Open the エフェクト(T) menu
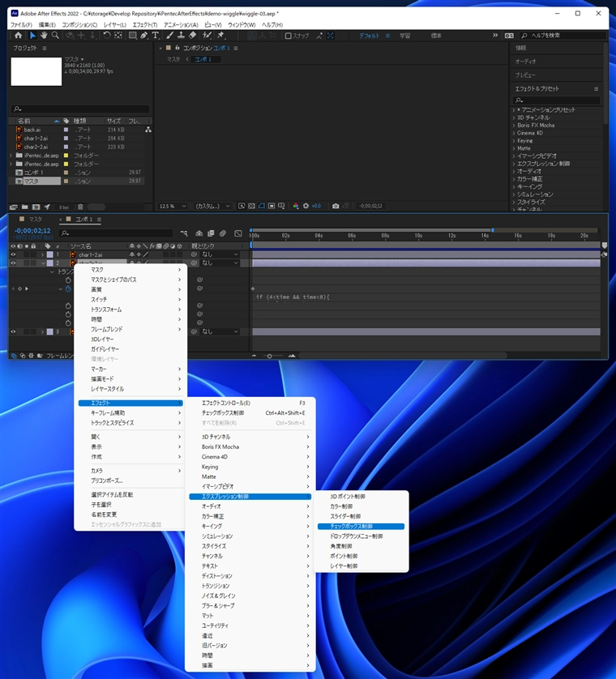This screenshot has width=616, height=679. [x=145, y=25]
